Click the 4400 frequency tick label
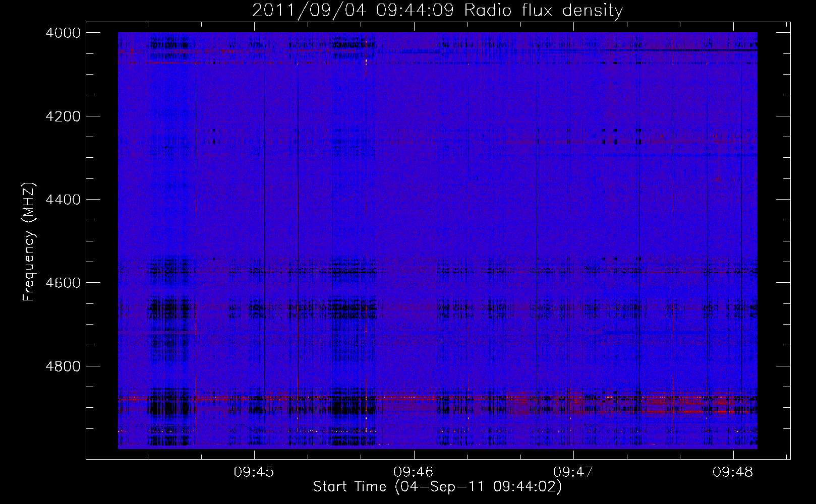This screenshot has height=504, width=816. click(63, 200)
